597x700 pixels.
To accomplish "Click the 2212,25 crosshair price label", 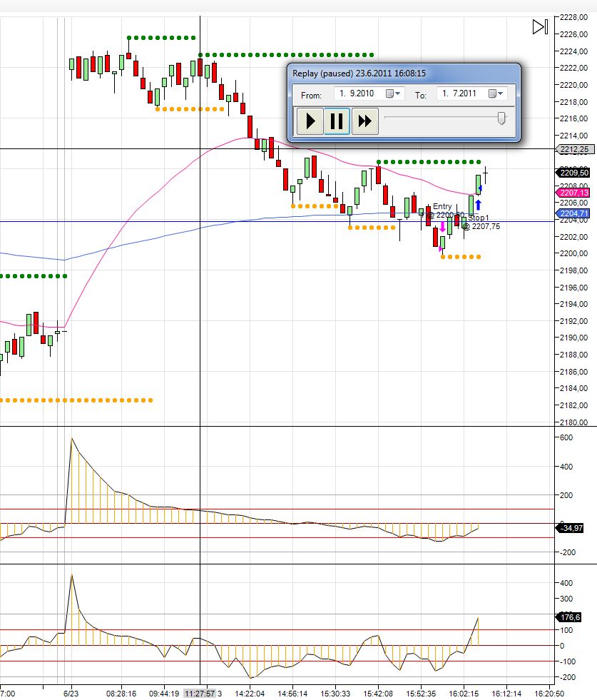I will tap(574, 150).
